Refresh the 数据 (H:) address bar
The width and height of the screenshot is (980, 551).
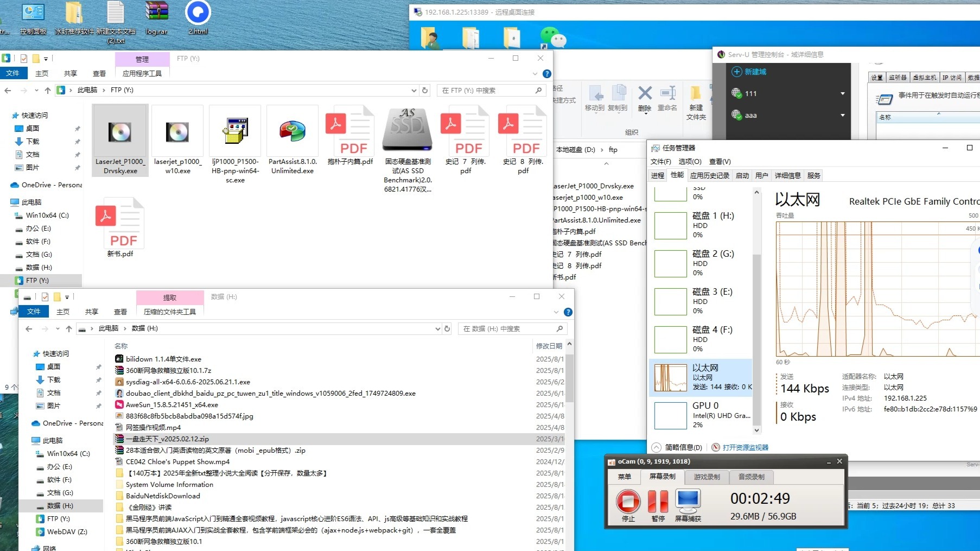click(x=447, y=328)
